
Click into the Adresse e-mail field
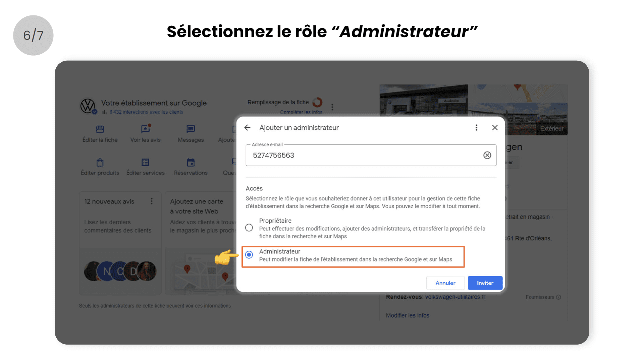[366, 155]
